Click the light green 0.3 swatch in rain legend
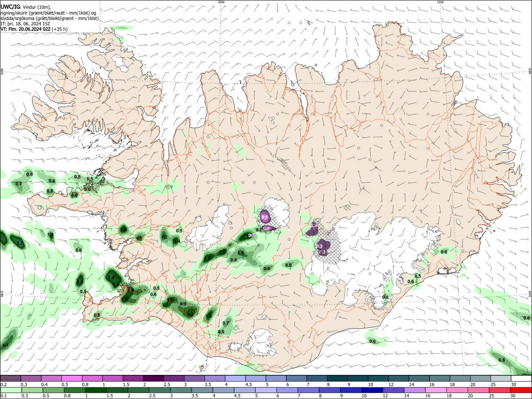Viewport: 532px width, 399px height. click(32, 390)
